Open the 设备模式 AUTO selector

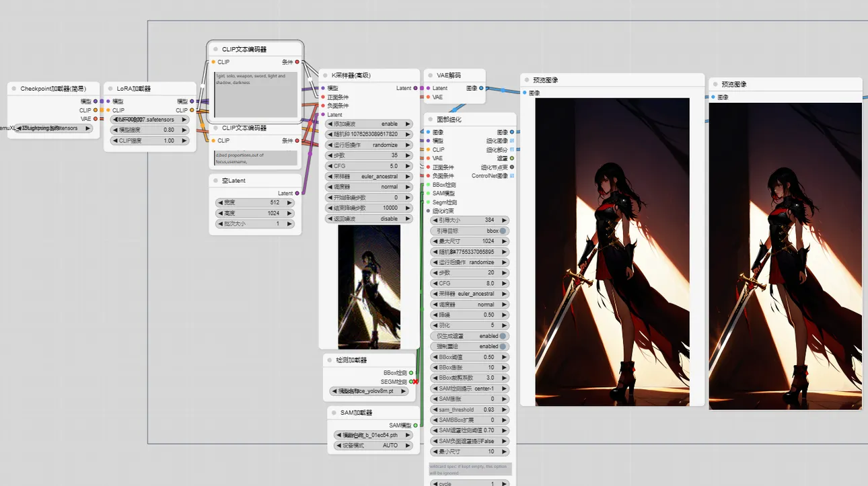(373, 445)
